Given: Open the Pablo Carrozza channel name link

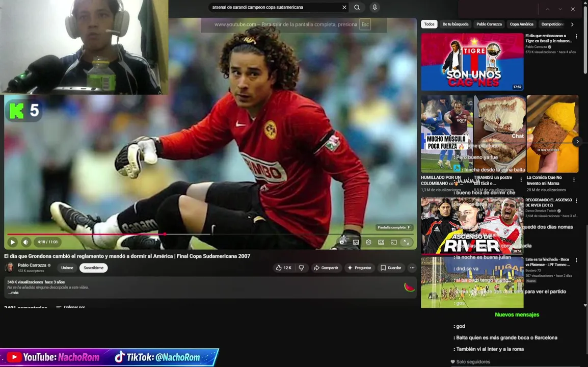Looking at the screenshot, I should [x=32, y=265].
